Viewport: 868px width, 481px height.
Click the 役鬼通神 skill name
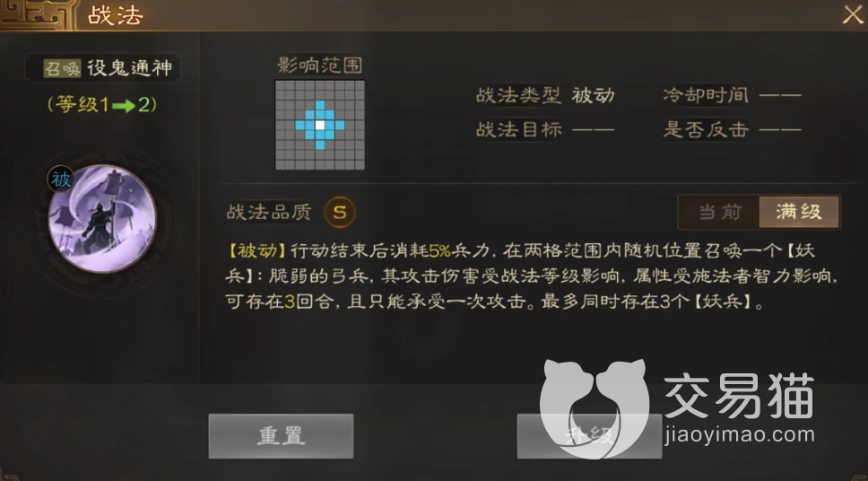130,68
